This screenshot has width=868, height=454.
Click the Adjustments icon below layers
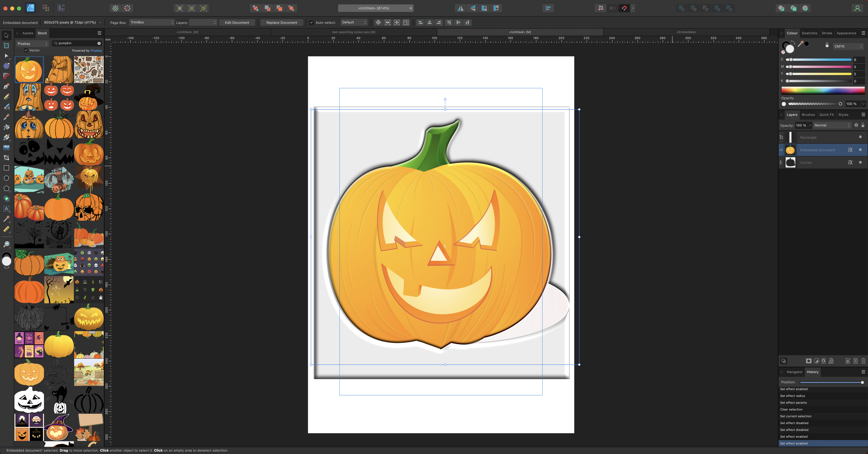[x=816, y=361]
